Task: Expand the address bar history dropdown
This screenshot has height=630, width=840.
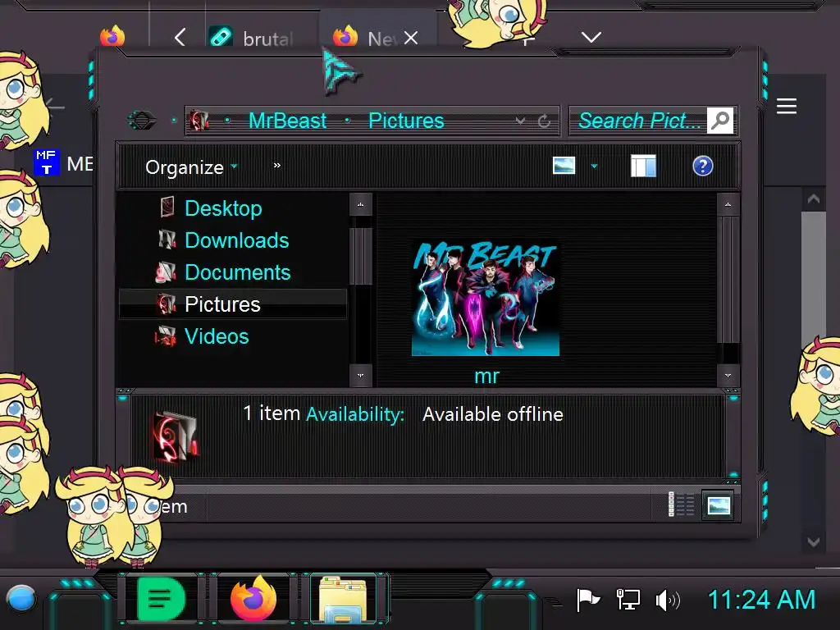Action: [x=520, y=121]
